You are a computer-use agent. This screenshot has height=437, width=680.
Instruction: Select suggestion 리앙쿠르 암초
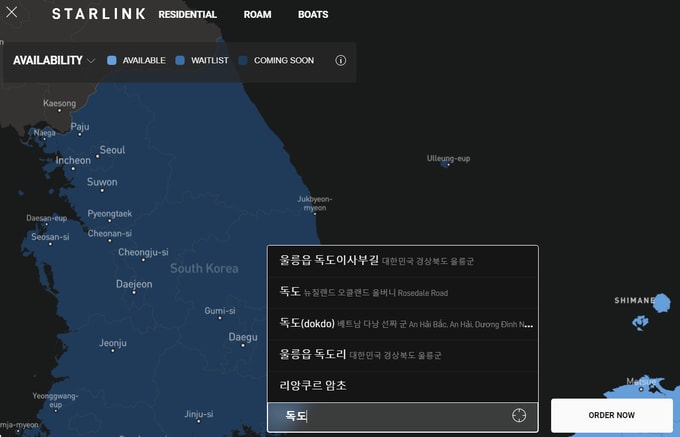click(403, 385)
